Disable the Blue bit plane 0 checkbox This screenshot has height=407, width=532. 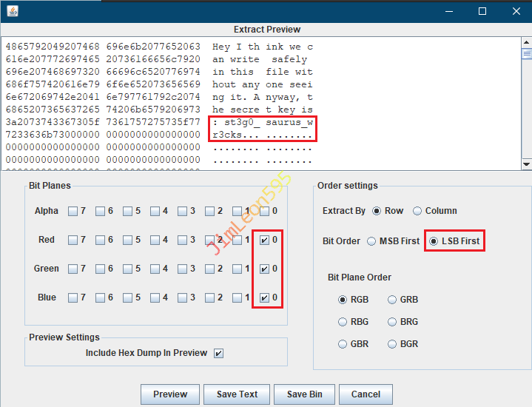(264, 297)
